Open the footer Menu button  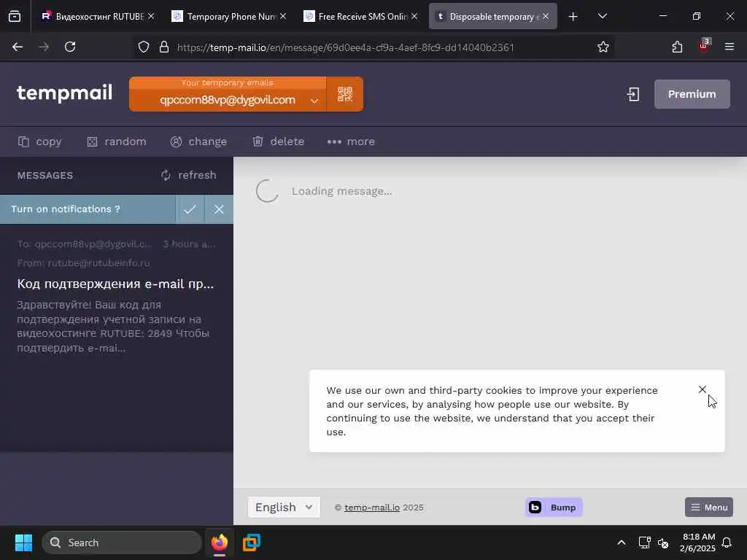(x=709, y=507)
